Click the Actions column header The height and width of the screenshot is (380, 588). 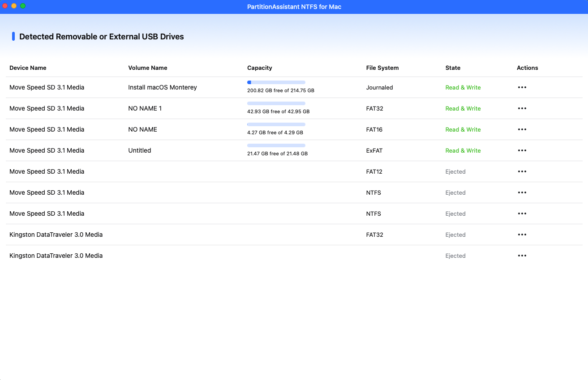click(528, 68)
